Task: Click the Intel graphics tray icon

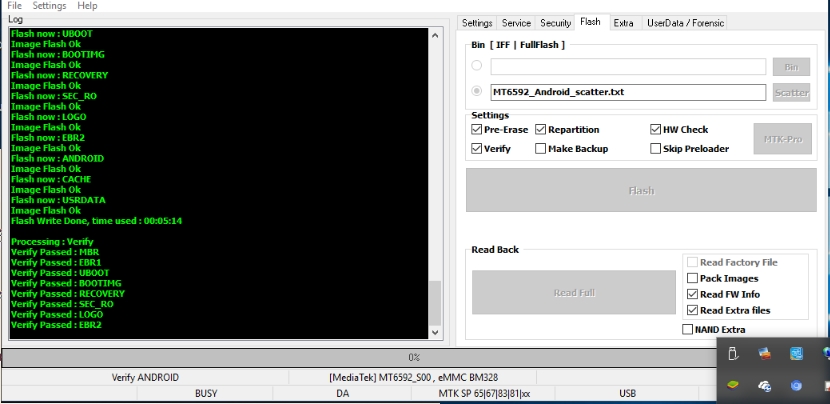Action: [x=796, y=353]
